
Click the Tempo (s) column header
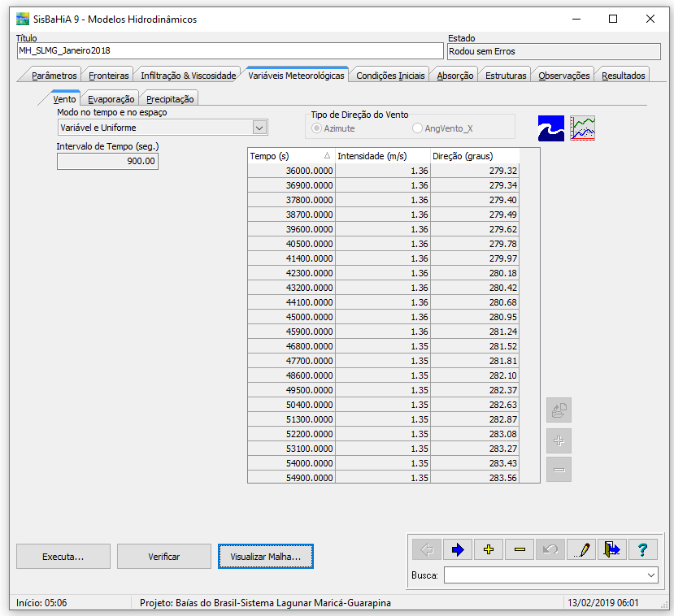[x=291, y=156]
